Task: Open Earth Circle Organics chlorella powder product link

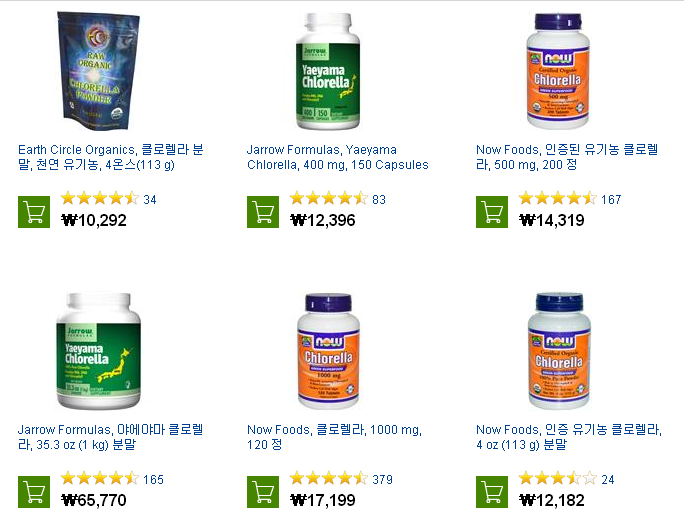Action: (x=111, y=157)
